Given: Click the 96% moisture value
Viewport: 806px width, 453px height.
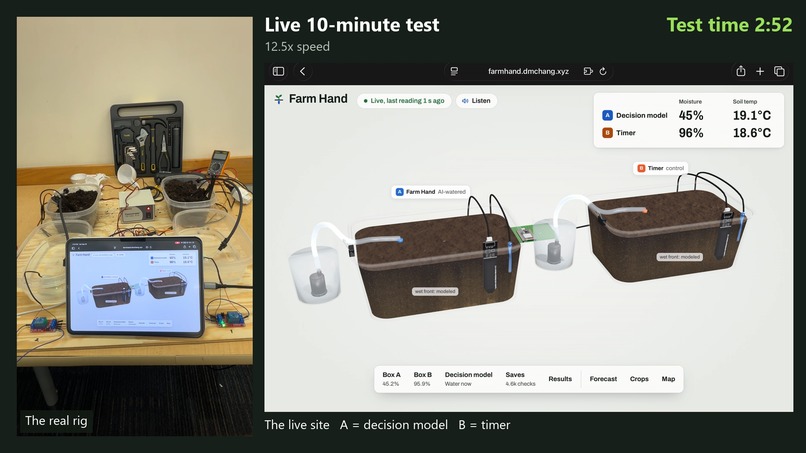Looking at the screenshot, I should click(691, 133).
